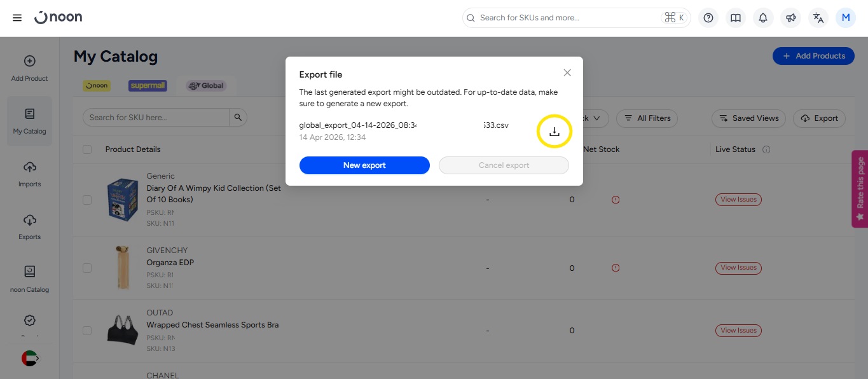Select the Diary Of A Wimpy Kid checkbox
Viewport: 868px width, 379px height.
pyautogui.click(x=87, y=200)
